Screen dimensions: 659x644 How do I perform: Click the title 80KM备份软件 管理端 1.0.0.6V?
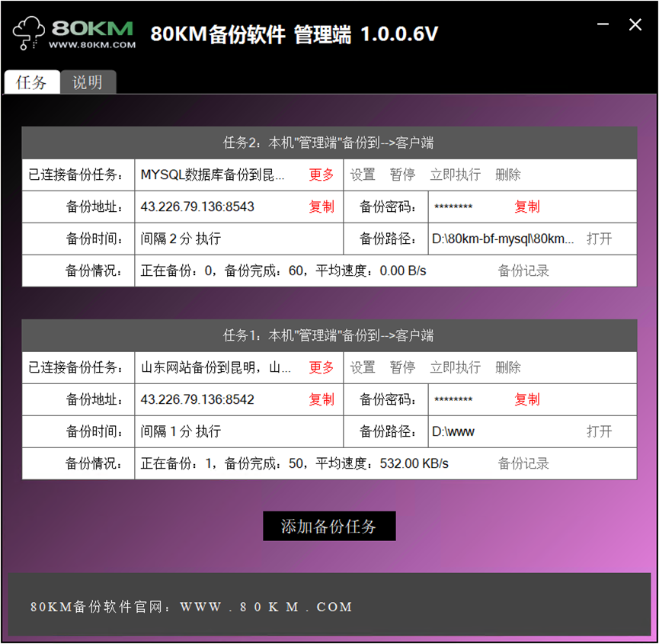click(x=294, y=34)
